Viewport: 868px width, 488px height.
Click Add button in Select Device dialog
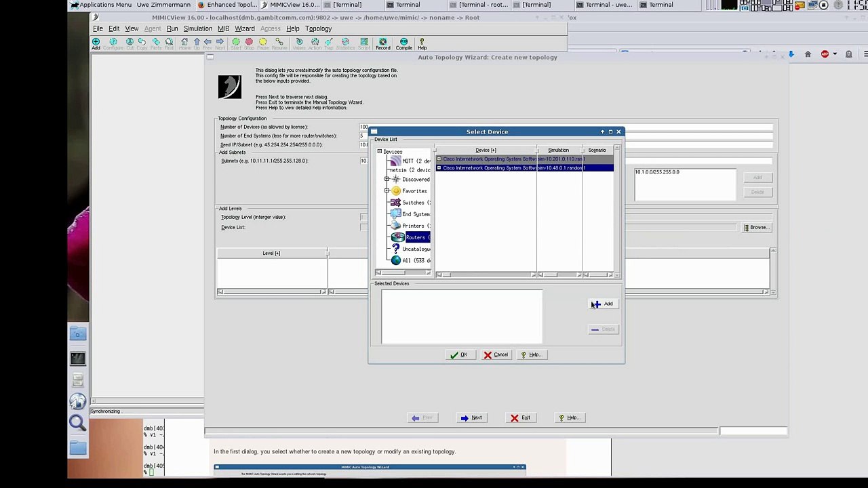(602, 304)
